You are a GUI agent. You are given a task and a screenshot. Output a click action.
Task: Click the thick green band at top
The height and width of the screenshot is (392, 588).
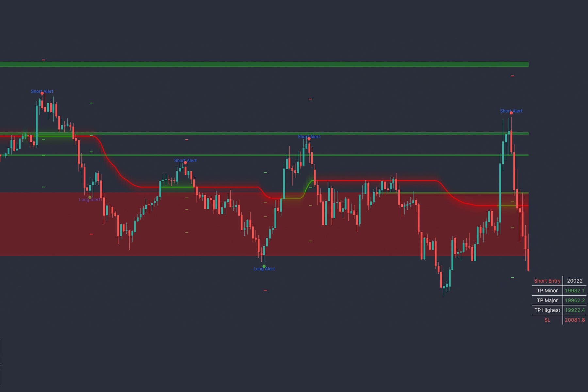pos(261,64)
